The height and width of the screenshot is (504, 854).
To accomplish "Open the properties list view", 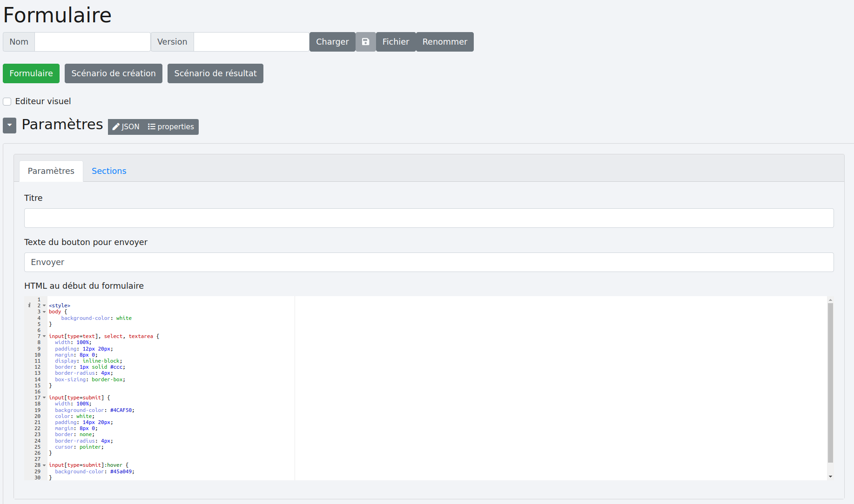I will click(x=171, y=127).
